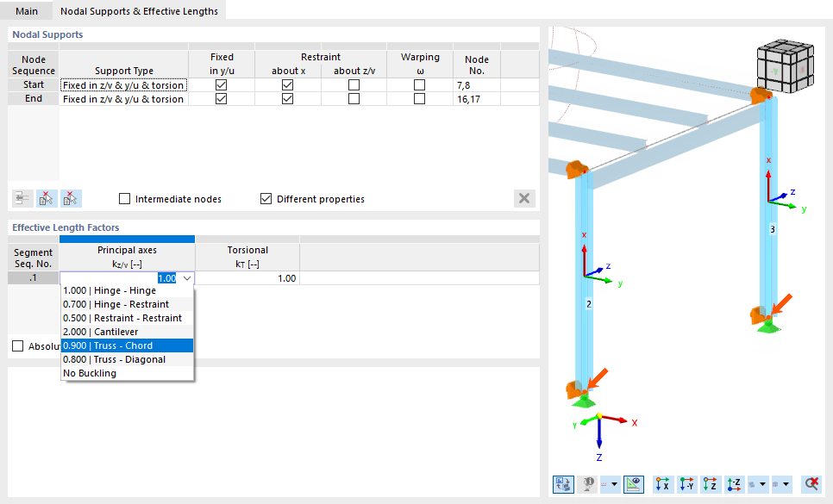Toggle Fixed in y/u for End row
Image resolution: width=833 pixels, height=504 pixels.
pyautogui.click(x=222, y=99)
